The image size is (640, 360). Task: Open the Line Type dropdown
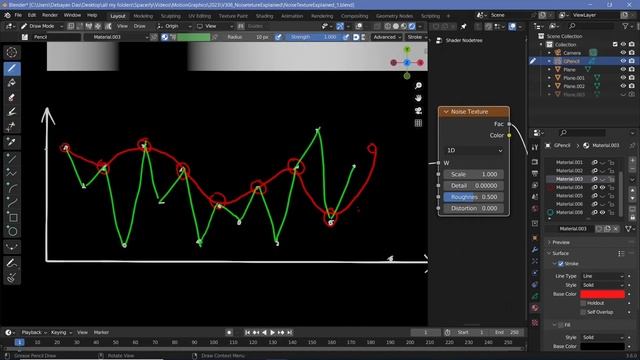click(x=603, y=276)
